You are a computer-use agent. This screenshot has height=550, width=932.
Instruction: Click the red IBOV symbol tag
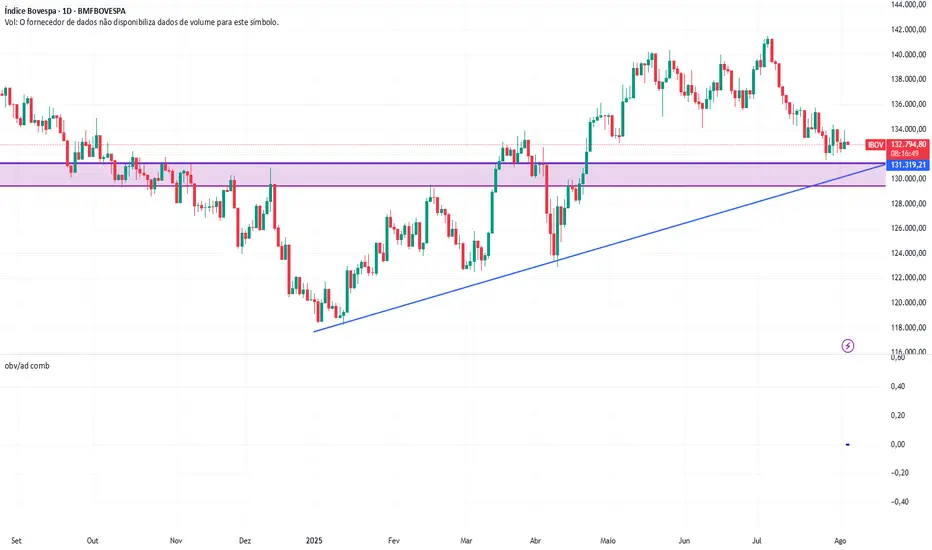coord(875,145)
